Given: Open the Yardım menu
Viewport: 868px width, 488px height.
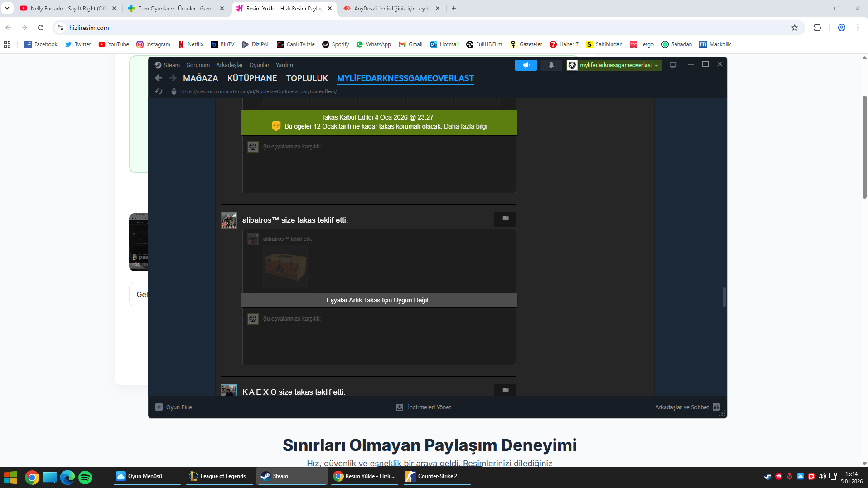Looking at the screenshot, I should pyautogui.click(x=284, y=65).
